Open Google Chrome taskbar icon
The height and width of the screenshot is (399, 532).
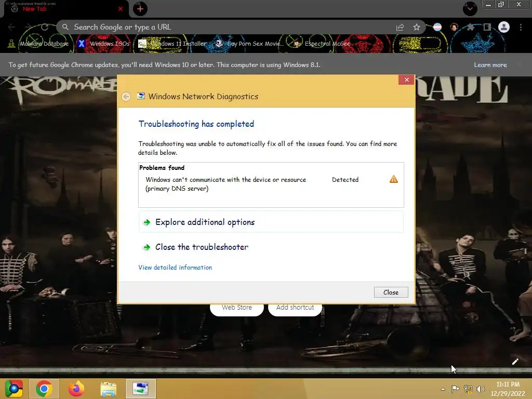(x=44, y=389)
